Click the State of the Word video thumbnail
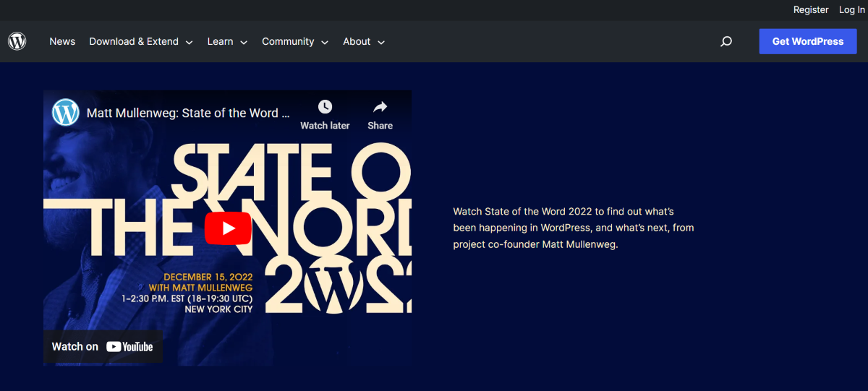 (227, 228)
